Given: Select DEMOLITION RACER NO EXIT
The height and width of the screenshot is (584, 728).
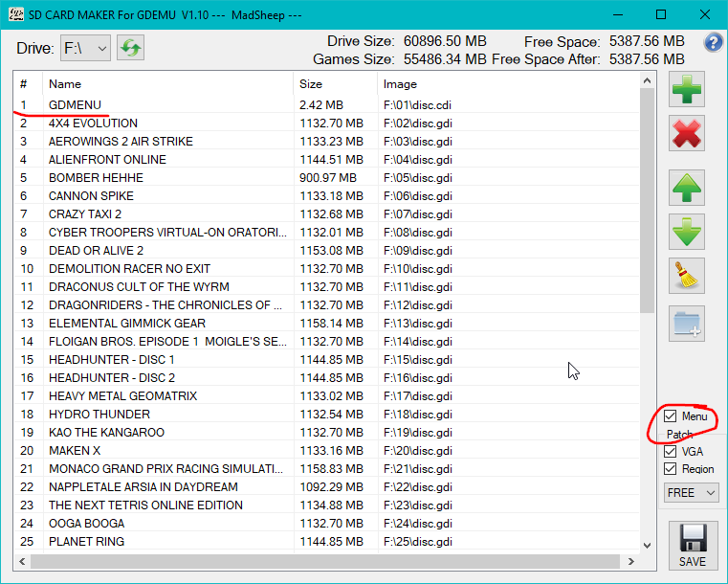Looking at the screenshot, I should 326,268.
